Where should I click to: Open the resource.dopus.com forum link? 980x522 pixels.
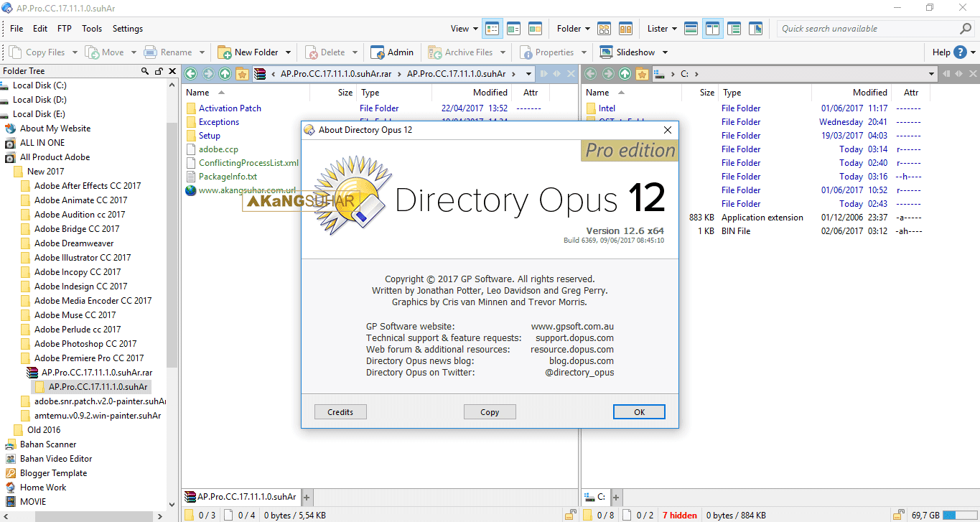tap(572, 350)
